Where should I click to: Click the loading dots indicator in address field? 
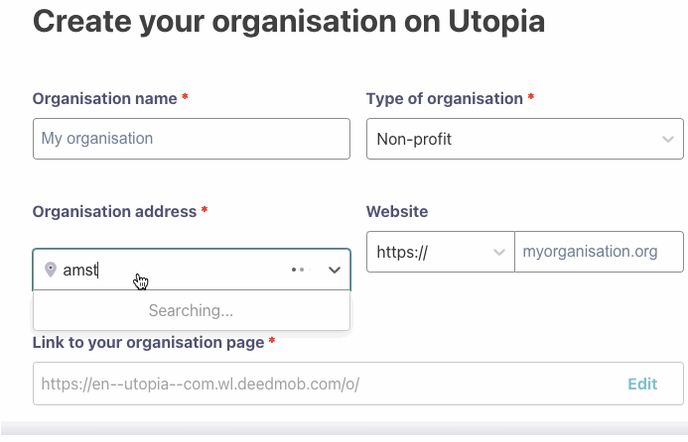[x=299, y=270]
